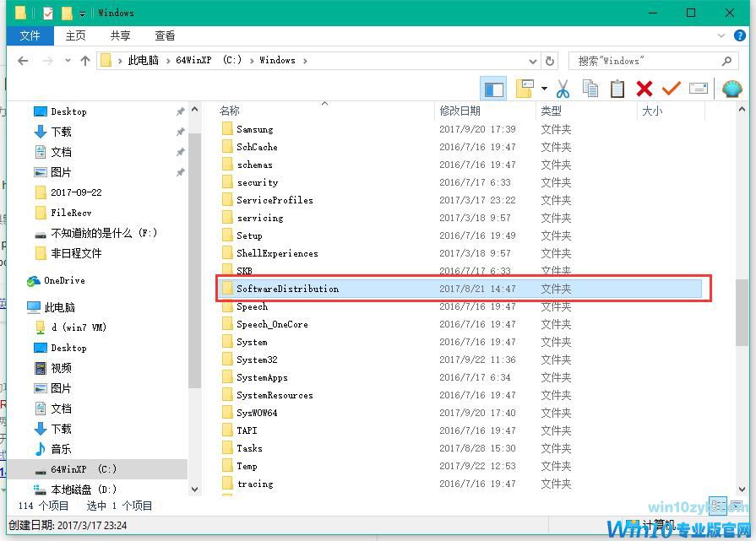Switch to the 查看 ribbon tab

(x=164, y=35)
